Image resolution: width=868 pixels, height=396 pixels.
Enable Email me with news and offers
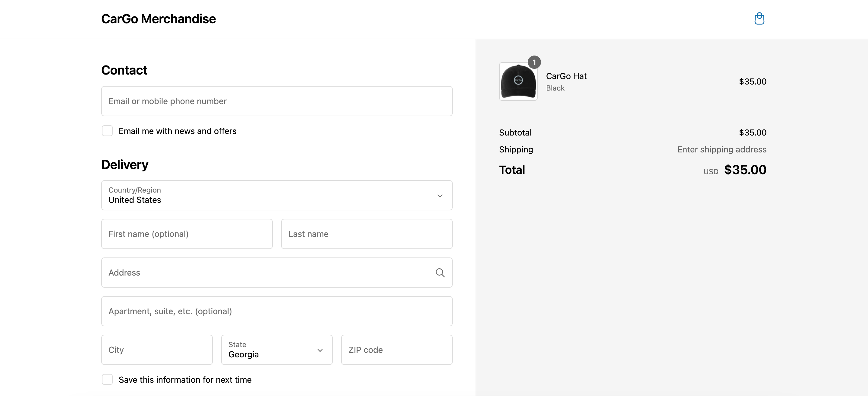click(x=107, y=131)
